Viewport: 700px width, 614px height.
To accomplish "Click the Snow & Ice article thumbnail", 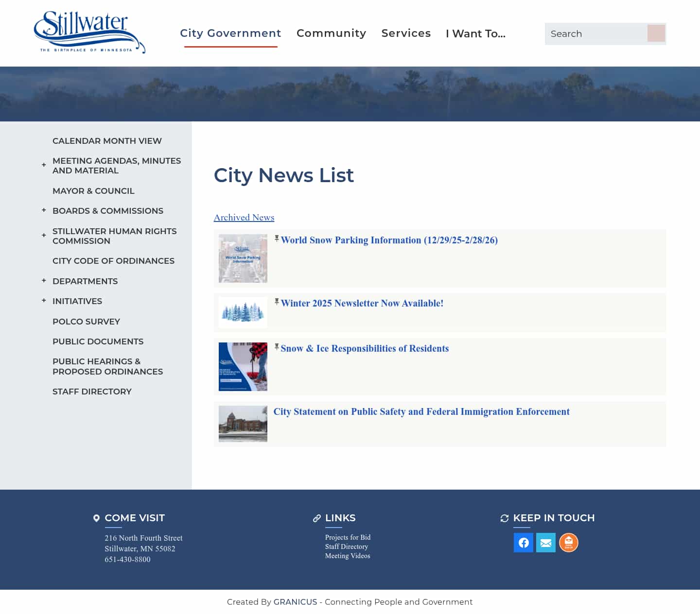I will click(x=243, y=366).
